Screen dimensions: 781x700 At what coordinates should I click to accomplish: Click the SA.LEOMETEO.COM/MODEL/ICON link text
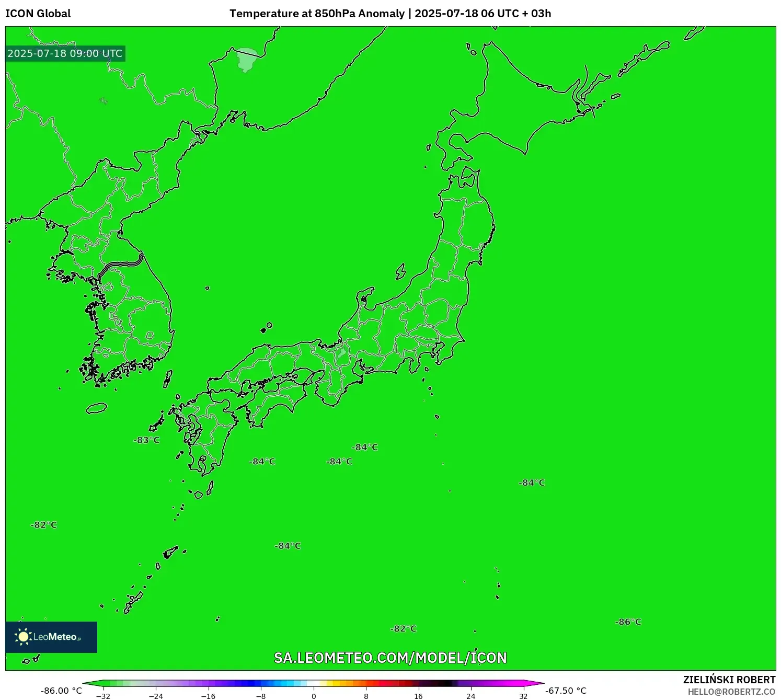(x=390, y=658)
